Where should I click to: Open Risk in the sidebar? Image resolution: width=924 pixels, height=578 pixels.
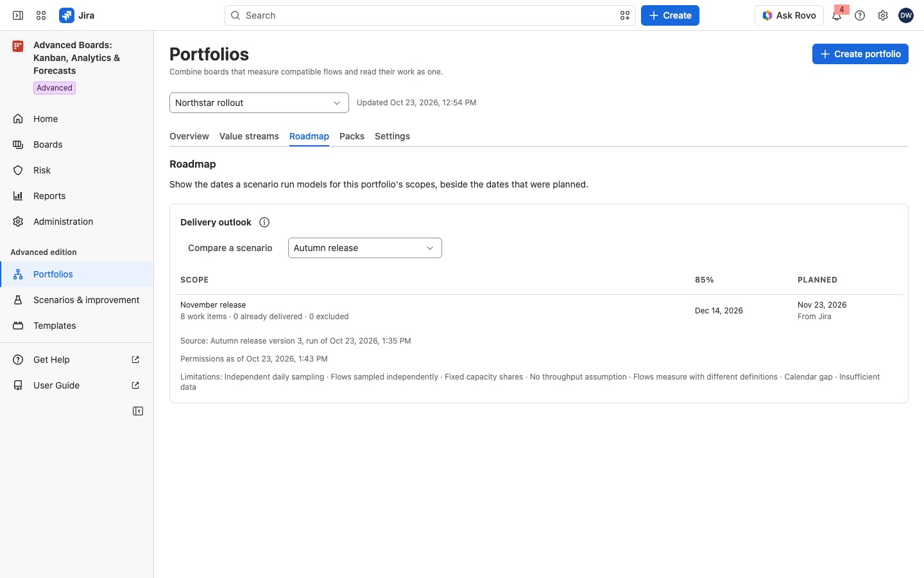(77, 170)
